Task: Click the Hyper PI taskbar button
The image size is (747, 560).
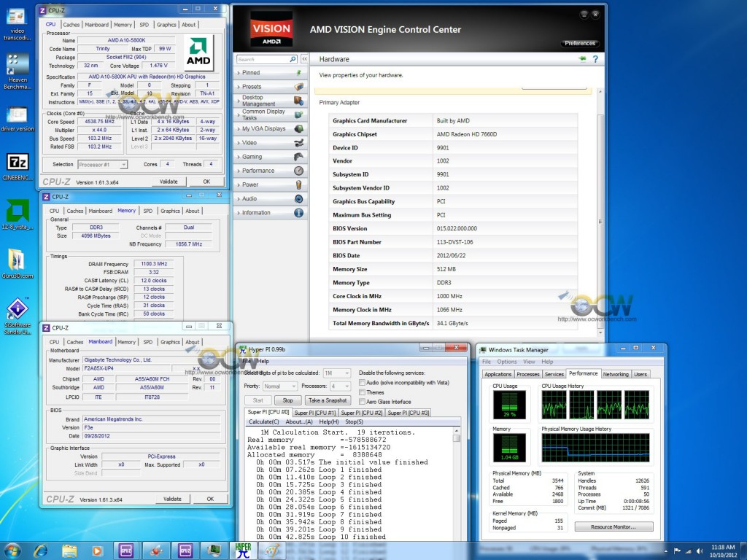Action: tap(243, 551)
